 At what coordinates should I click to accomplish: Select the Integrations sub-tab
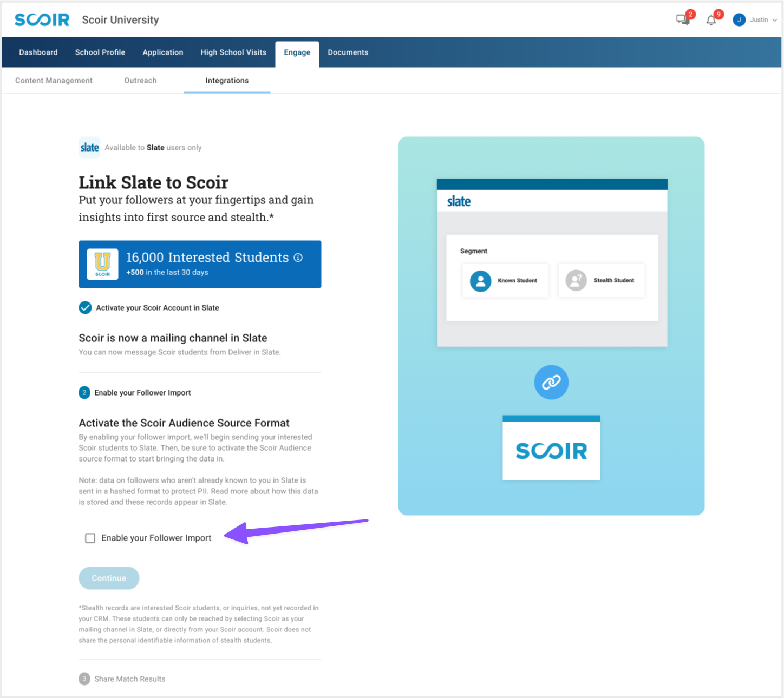click(227, 81)
